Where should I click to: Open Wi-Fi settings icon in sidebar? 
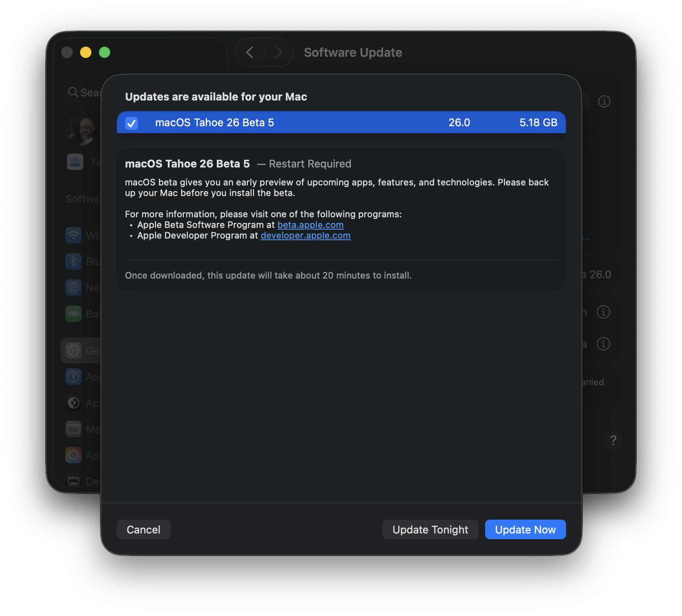[74, 235]
